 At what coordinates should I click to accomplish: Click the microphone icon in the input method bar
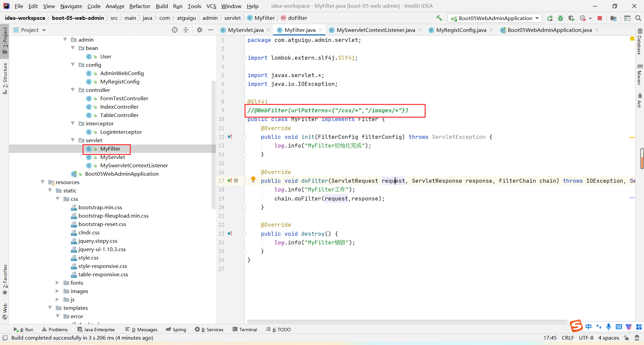pyautogui.click(x=609, y=327)
